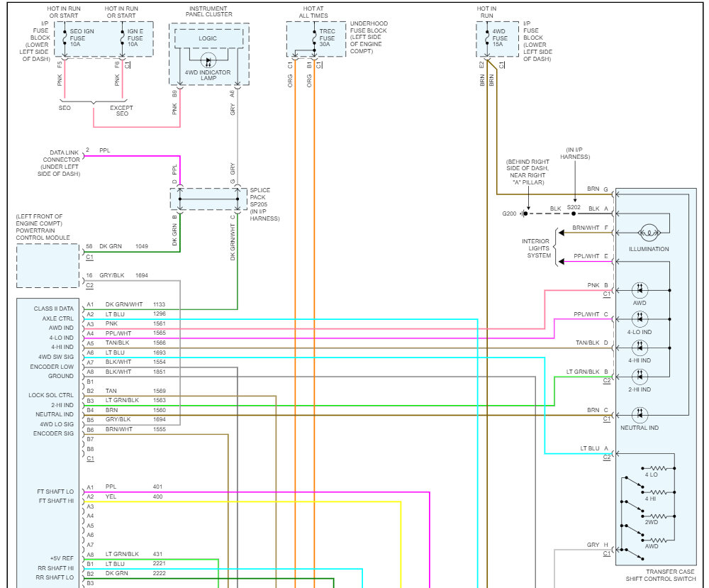The image size is (709, 588).
Task: Click the LOGIC box in instrument cluster
Action: pos(208,38)
